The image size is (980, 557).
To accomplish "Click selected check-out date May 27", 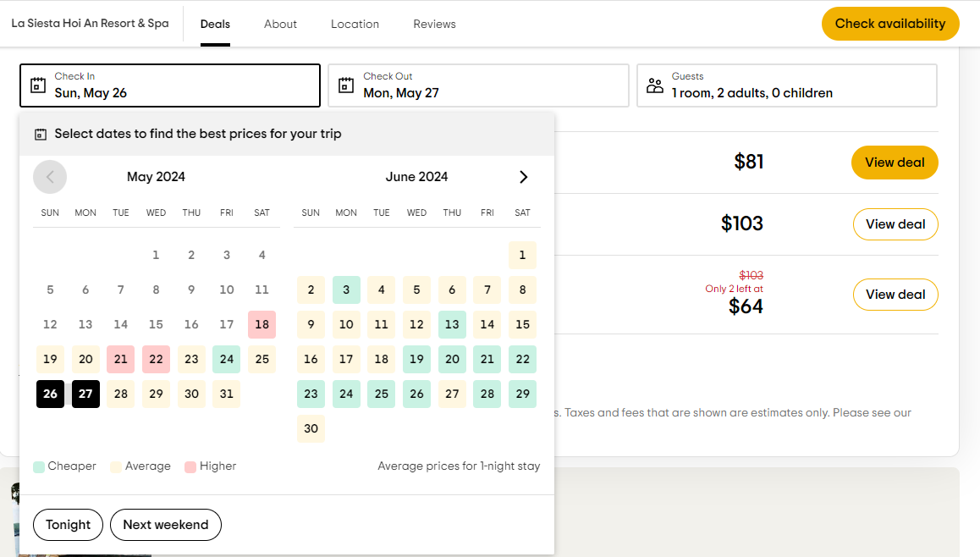I will (x=85, y=394).
